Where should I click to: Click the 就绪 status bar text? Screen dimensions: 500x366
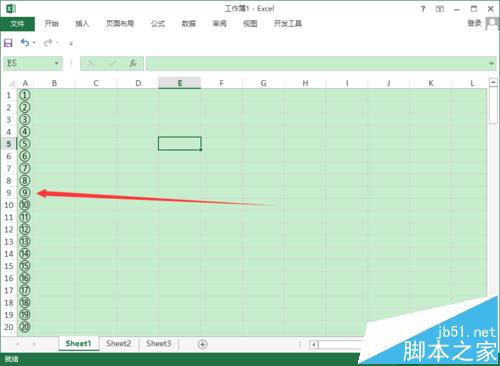[x=11, y=359]
